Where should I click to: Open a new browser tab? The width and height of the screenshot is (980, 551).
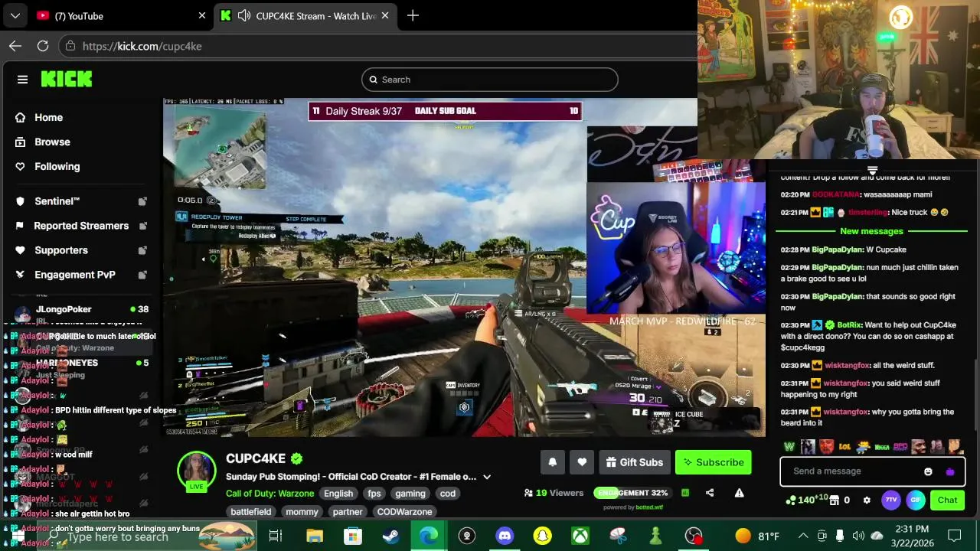tap(413, 15)
